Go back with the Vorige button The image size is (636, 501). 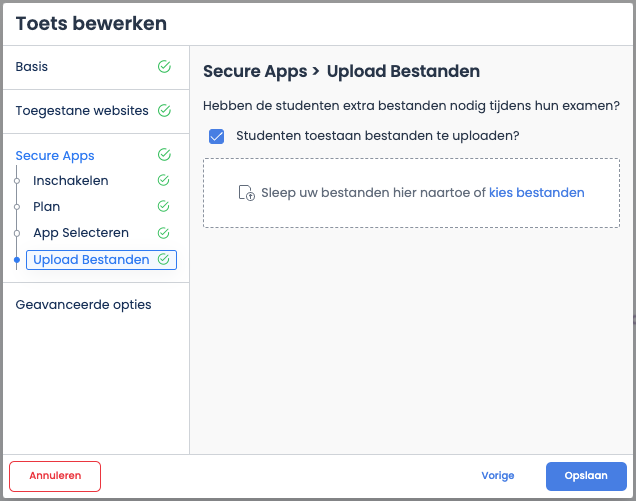(x=498, y=475)
